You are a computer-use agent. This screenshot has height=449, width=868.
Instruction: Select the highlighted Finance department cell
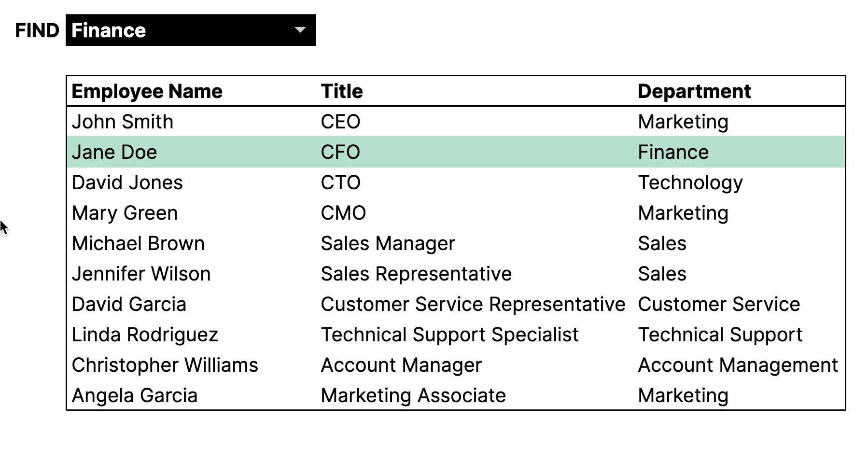point(673,152)
